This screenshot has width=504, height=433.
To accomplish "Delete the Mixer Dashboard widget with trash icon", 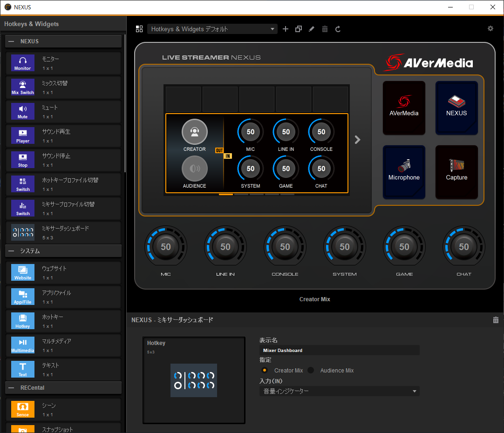I will pos(496,319).
